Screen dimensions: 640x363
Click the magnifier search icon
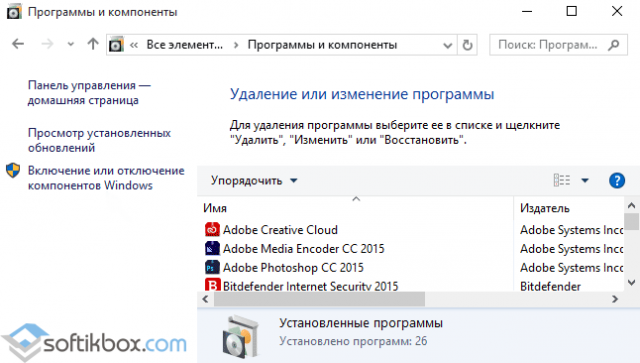coord(613,45)
